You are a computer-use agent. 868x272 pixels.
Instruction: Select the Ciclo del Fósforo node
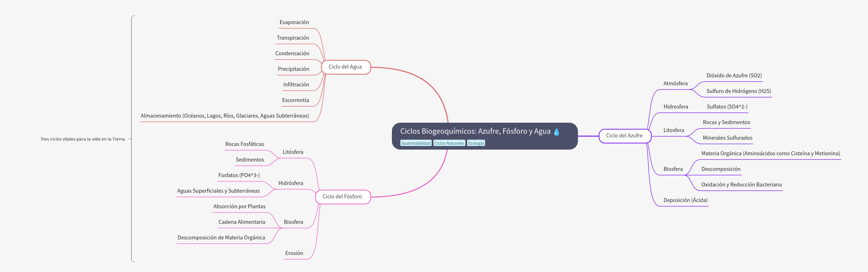point(342,196)
